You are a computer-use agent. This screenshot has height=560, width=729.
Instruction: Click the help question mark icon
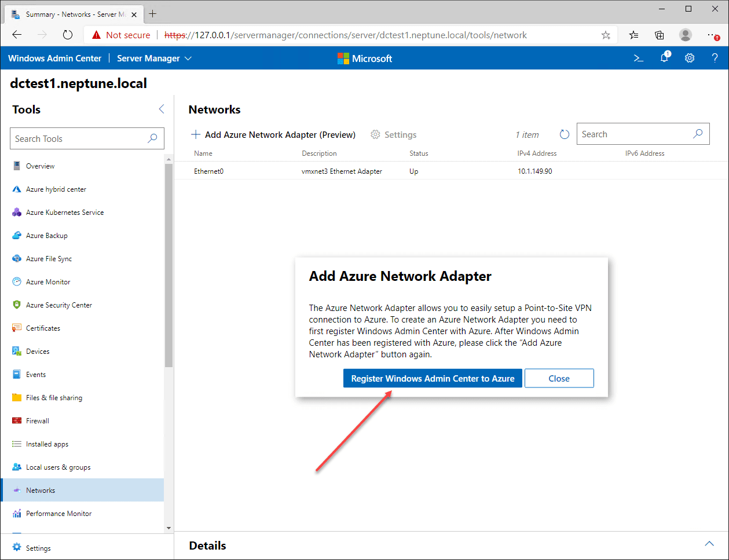pos(715,58)
